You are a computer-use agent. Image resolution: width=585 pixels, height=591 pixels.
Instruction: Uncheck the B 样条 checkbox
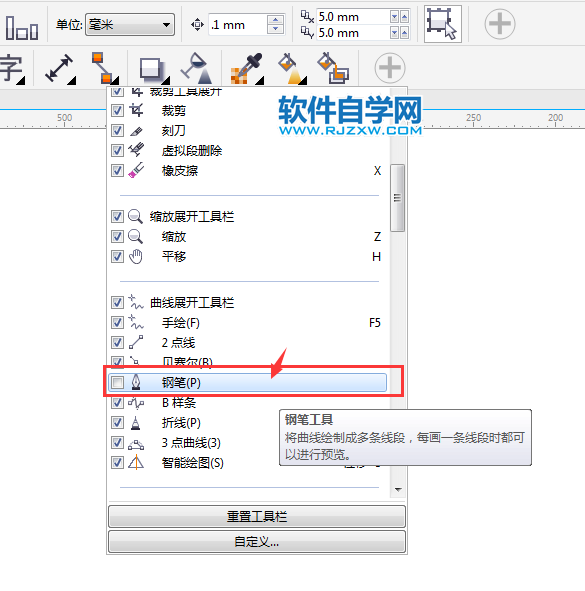pyautogui.click(x=117, y=403)
